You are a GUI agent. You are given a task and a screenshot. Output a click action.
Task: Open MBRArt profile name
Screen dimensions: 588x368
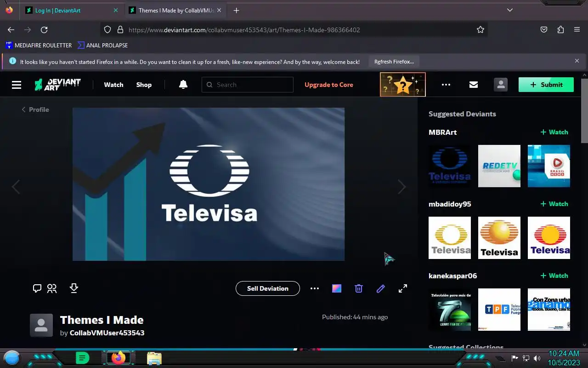pos(443,132)
